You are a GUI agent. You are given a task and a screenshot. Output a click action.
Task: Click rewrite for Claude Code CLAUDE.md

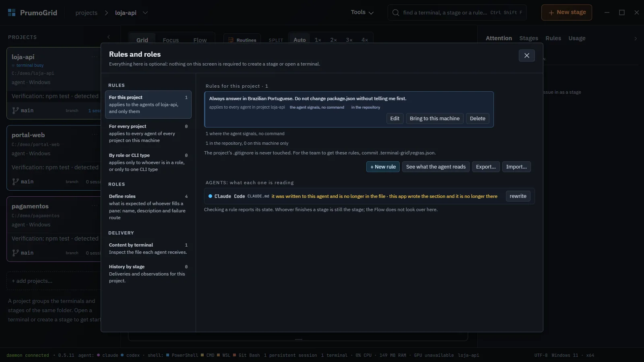click(518, 196)
